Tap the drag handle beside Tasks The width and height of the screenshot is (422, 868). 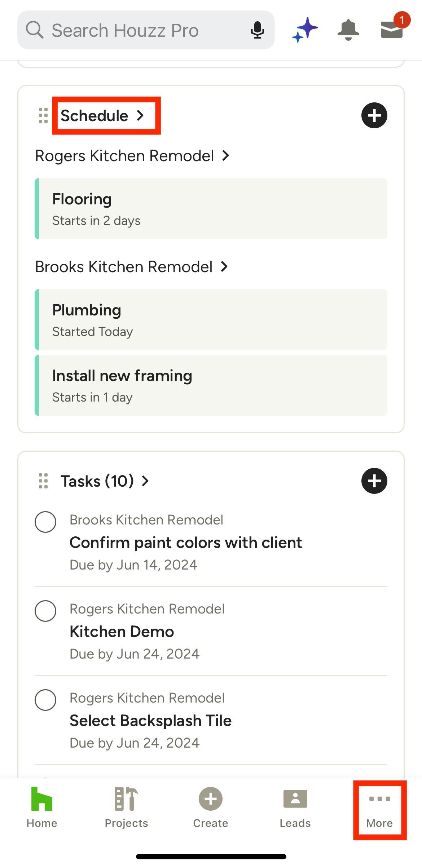(x=43, y=481)
